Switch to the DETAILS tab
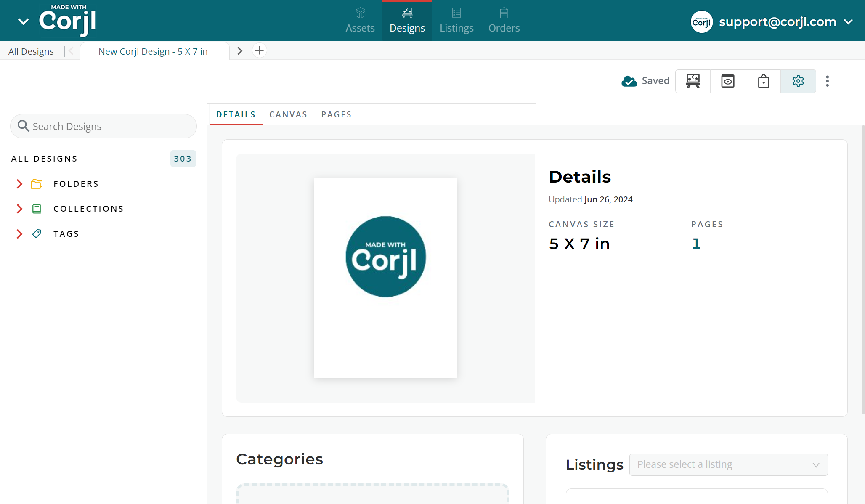 pos(236,114)
